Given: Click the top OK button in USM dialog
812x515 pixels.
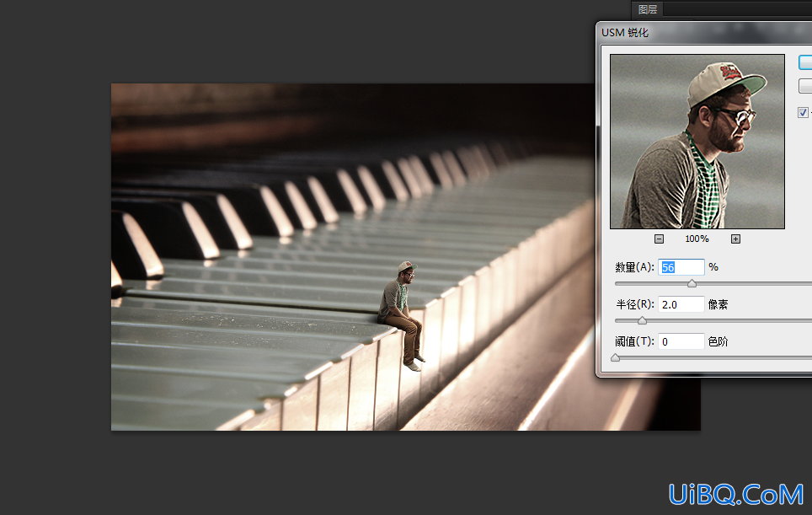Looking at the screenshot, I should click(x=805, y=62).
